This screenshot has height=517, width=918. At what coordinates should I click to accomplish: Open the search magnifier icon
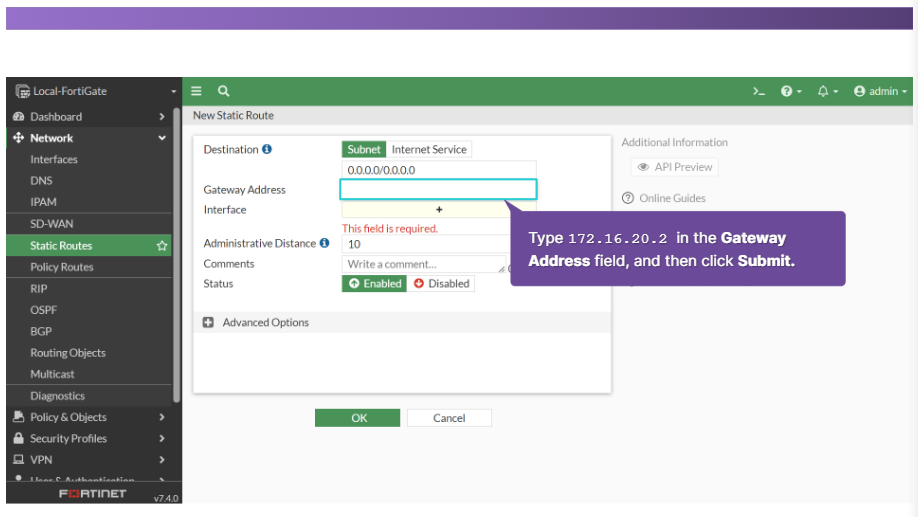coord(224,91)
